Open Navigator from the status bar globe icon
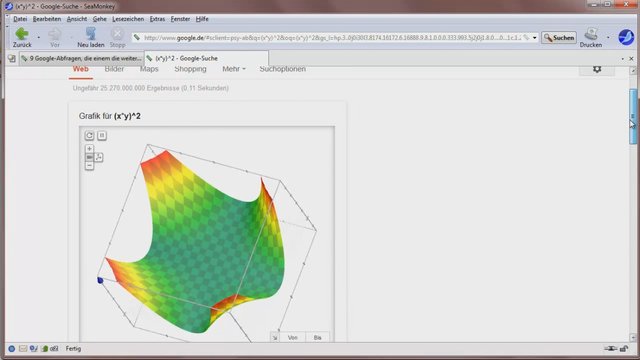Screen dimensions: 640x360 click(x=12, y=349)
